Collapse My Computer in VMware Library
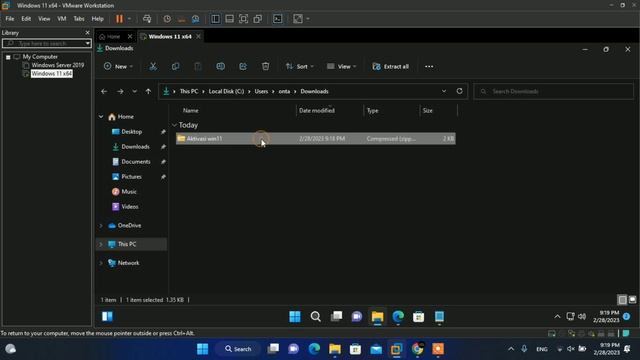This screenshot has width=640, height=360. click(8, 57)
